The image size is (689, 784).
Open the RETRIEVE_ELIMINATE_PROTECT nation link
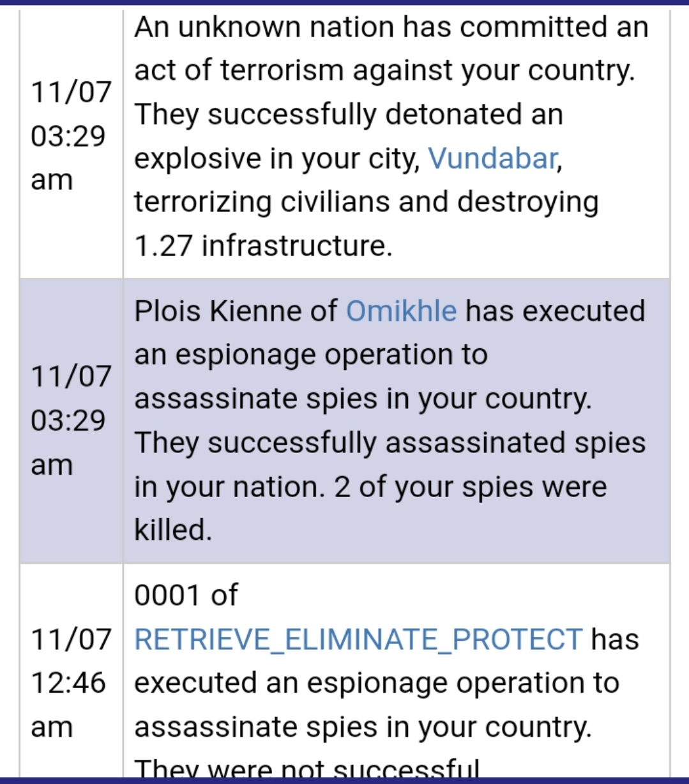point(358,640)
